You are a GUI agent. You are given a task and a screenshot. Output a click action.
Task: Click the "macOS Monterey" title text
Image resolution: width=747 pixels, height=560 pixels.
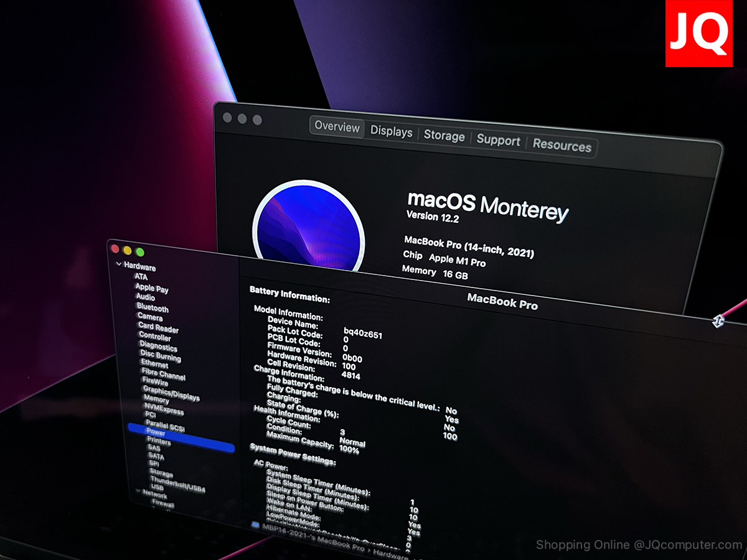(488, 205)
